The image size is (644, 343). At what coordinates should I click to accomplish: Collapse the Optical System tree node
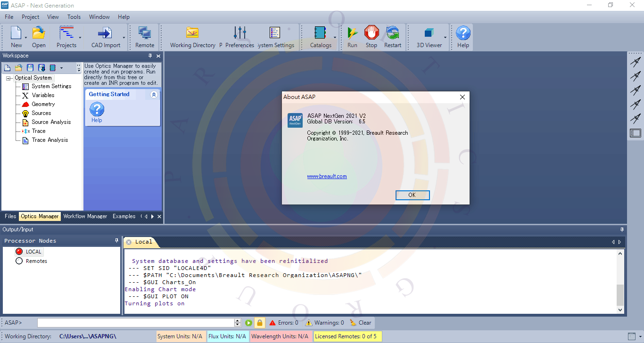point(8,78)
